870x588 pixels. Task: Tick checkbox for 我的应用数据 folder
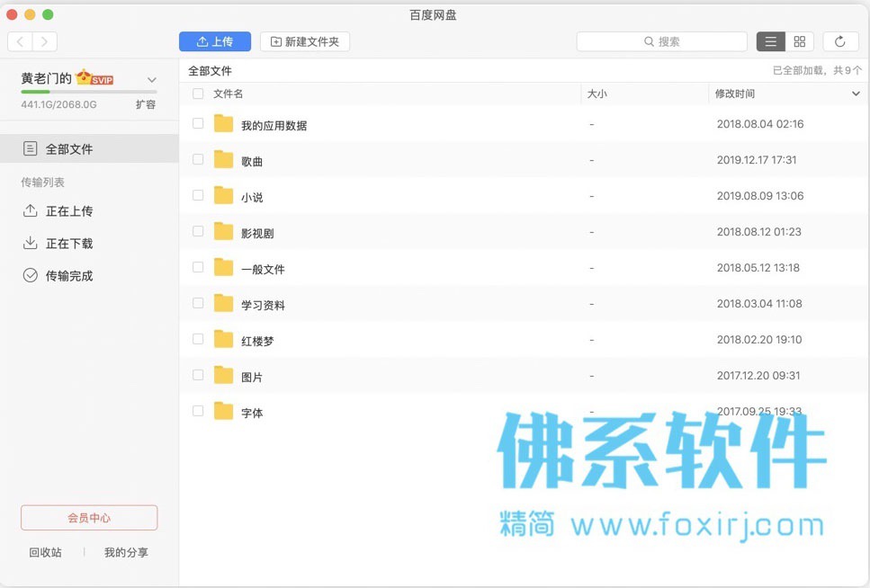coord(198,123)
